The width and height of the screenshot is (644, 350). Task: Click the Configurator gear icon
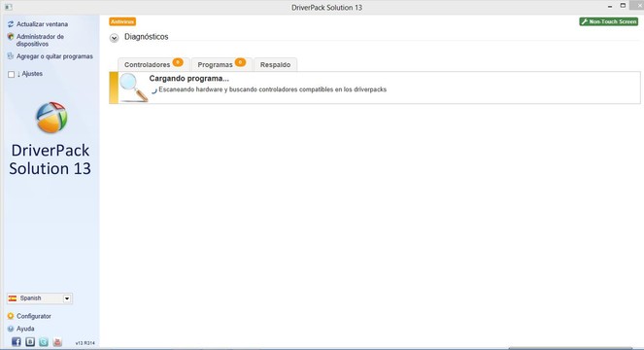pos(11,316)
